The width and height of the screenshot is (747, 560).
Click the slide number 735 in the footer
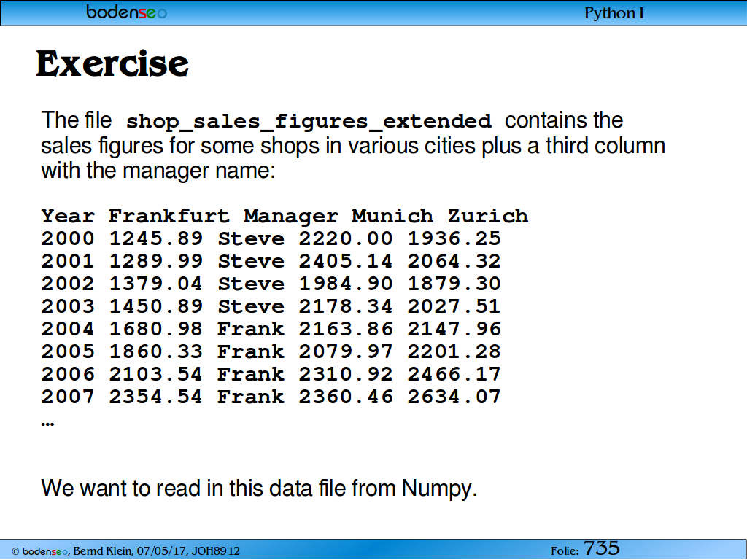[x=602, y=548]
